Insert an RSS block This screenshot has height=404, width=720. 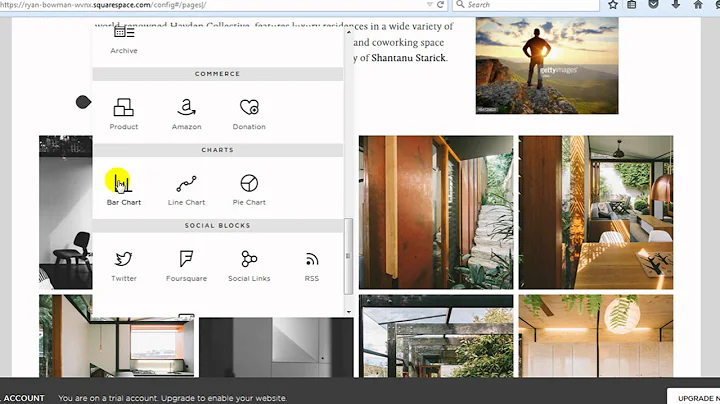pyautogui.click(x=312, y=266)
